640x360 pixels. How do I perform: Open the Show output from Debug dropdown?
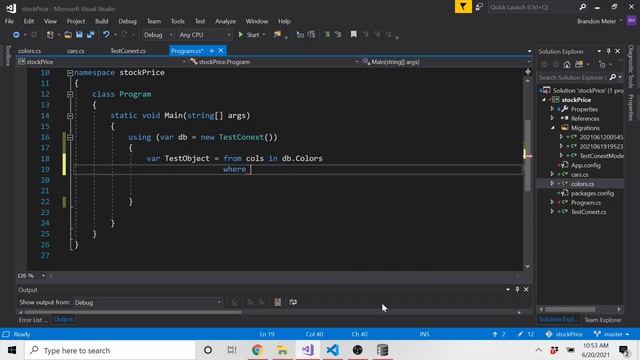tap(148, 302)
